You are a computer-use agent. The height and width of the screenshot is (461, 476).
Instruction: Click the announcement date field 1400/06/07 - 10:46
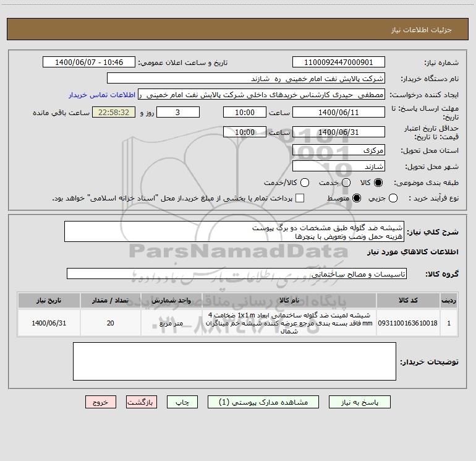(x=89, y=62)
